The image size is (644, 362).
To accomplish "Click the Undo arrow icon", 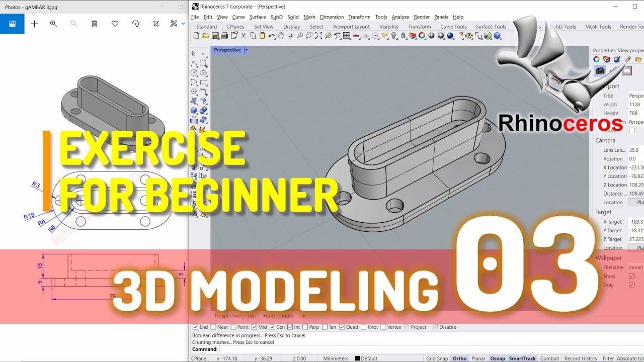I will 272,36.
